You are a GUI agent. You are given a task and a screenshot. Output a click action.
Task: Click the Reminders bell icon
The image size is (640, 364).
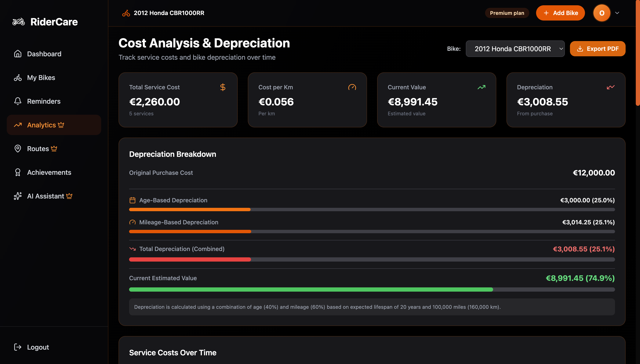[x=18, y=101]
